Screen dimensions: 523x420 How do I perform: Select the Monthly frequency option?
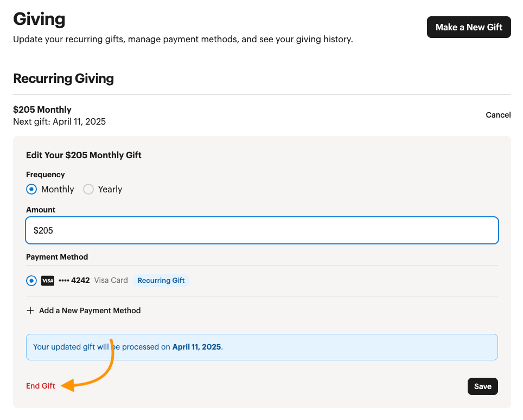[31, 189]
